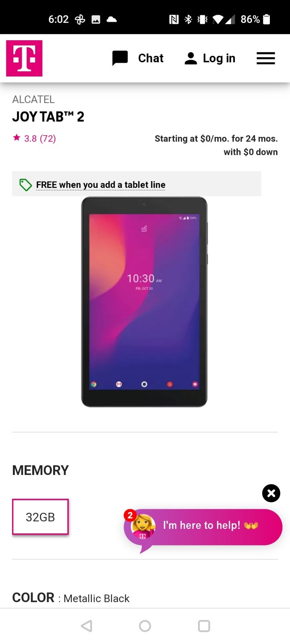290x644 pixels.
Task: Open the hamburger menu
Action: point(266,58)
